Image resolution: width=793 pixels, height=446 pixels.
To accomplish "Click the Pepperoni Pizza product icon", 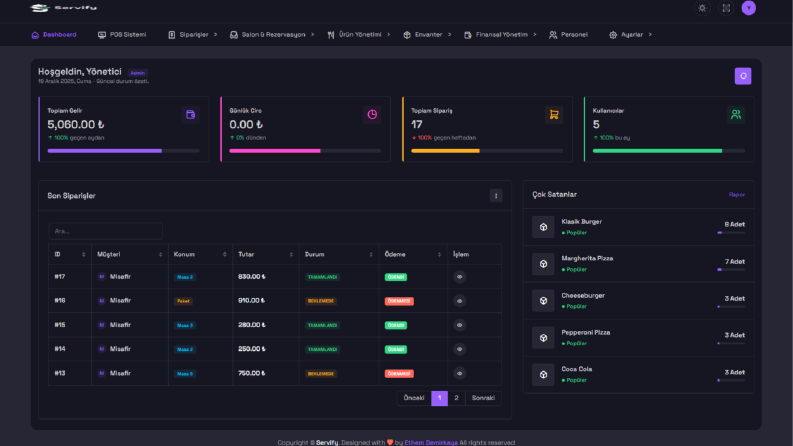I will (543, 338).
